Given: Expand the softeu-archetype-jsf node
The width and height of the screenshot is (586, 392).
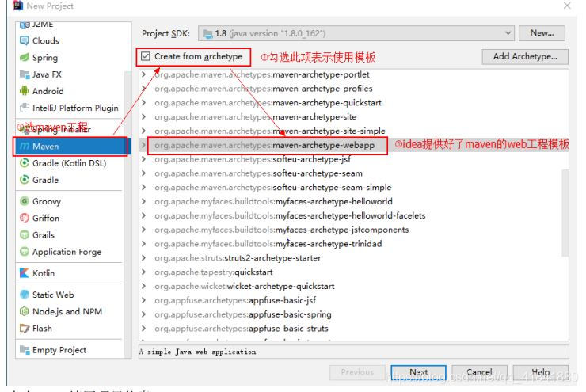Looking at the screenshot, I should click(143, 159).
